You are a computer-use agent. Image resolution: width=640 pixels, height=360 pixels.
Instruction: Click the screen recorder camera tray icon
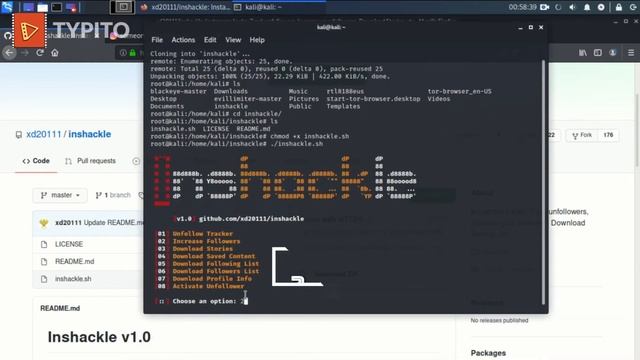coord(544,7)
